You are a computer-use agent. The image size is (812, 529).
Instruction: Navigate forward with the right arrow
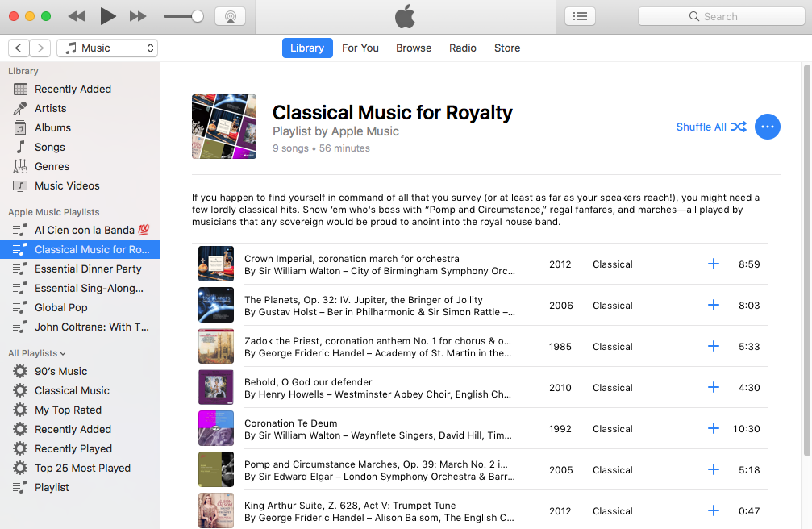[x=40, y=48]
